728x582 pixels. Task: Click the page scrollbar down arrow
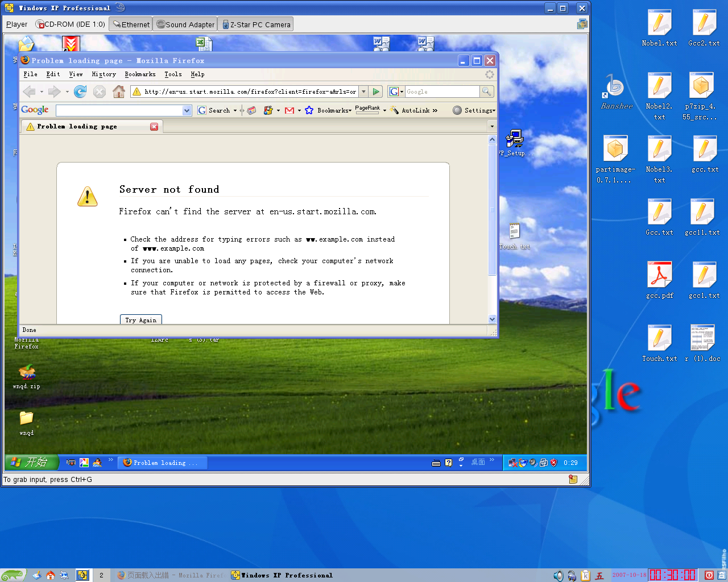point(493,319)
